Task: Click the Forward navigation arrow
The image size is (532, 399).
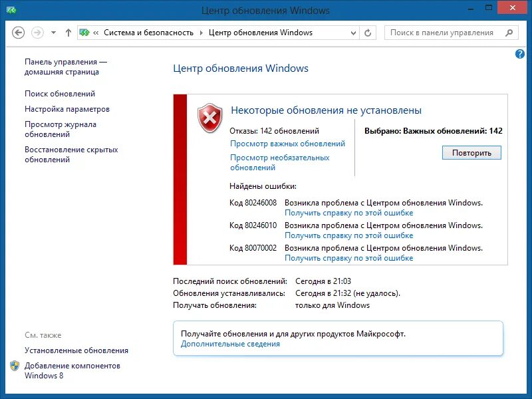Action: [x=37, y=33]
